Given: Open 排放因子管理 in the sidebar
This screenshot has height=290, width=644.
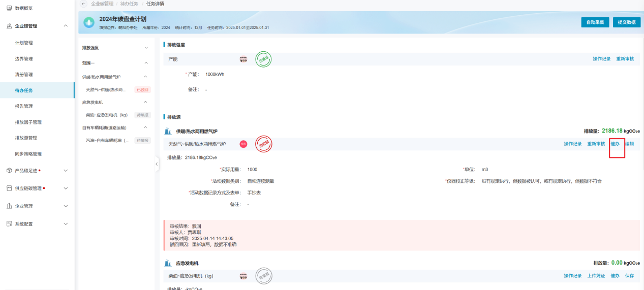Looking at the screenshot, I should tap(28, 122).
